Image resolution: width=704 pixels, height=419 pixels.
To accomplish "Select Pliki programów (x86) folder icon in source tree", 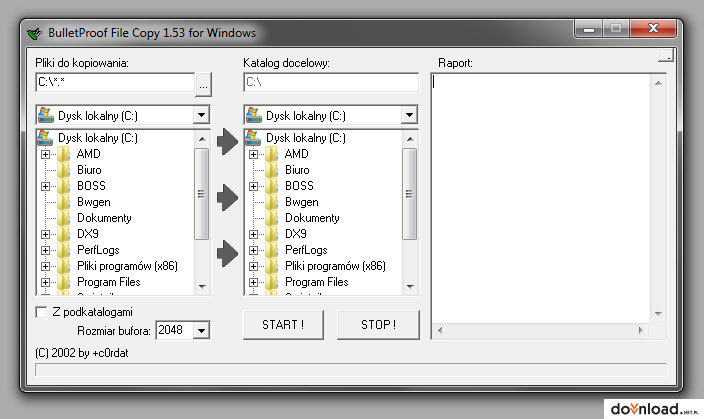I will (63, 266).
